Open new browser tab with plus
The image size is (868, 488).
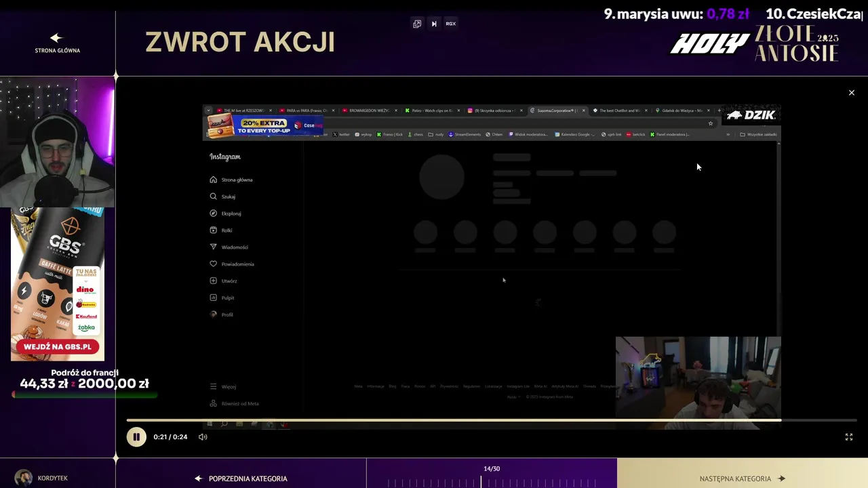[719, 110]
